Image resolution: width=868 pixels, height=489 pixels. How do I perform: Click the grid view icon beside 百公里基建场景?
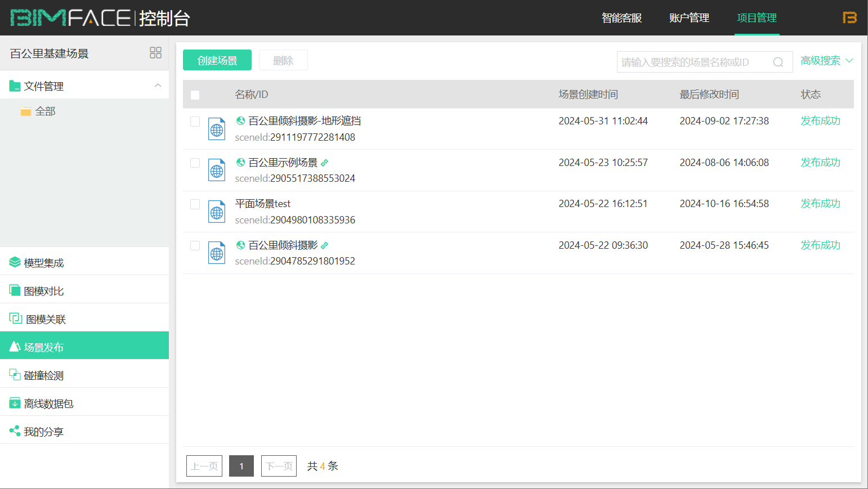(x=155, y=52)
